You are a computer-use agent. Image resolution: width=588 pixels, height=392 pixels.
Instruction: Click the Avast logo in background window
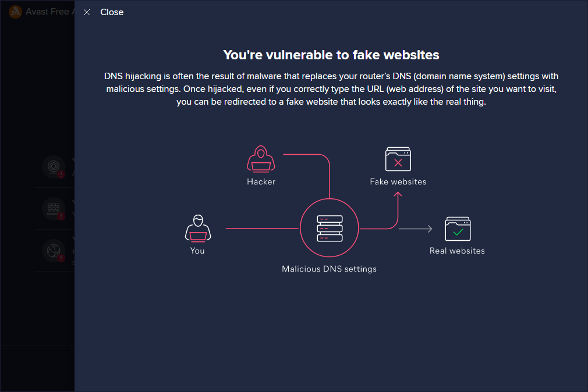15,12
